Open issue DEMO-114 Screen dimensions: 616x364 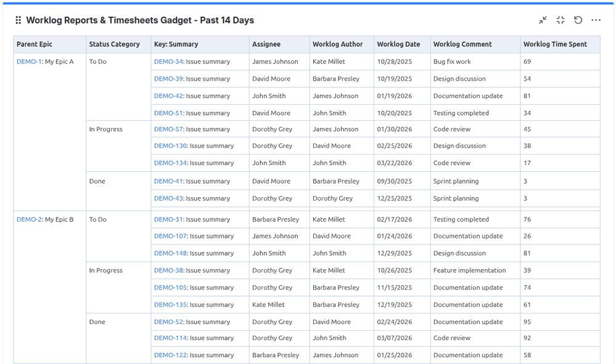(x=171, y=338)
